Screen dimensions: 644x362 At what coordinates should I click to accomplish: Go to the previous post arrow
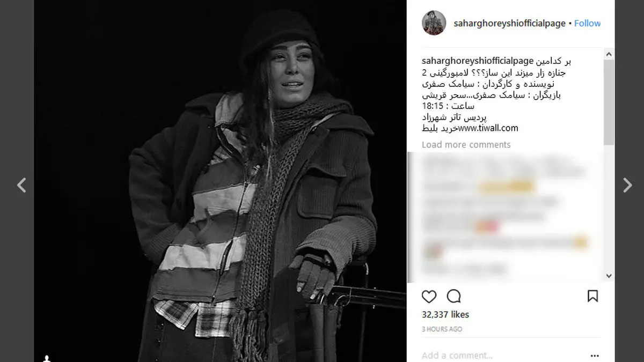coord(21,185)
